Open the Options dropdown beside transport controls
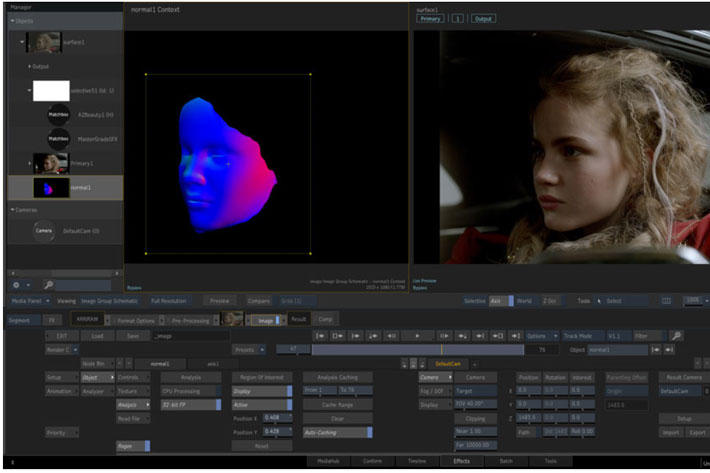710x473 pixels. [542, 336]
